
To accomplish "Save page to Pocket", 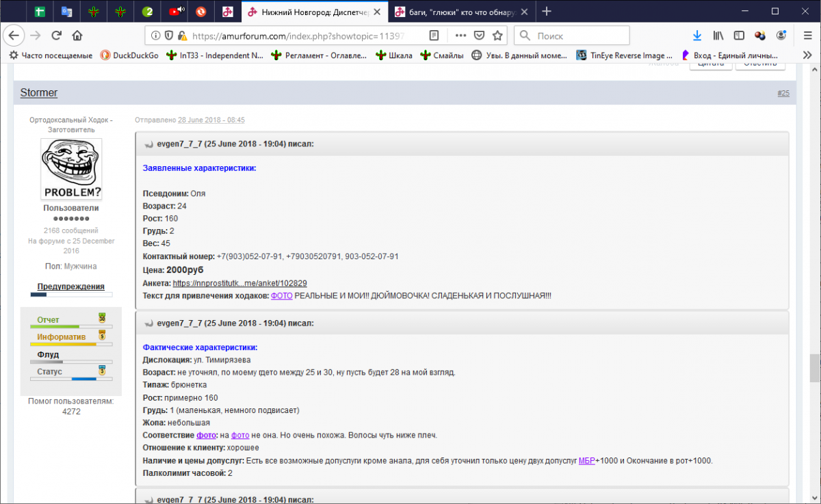I will 480,36.
